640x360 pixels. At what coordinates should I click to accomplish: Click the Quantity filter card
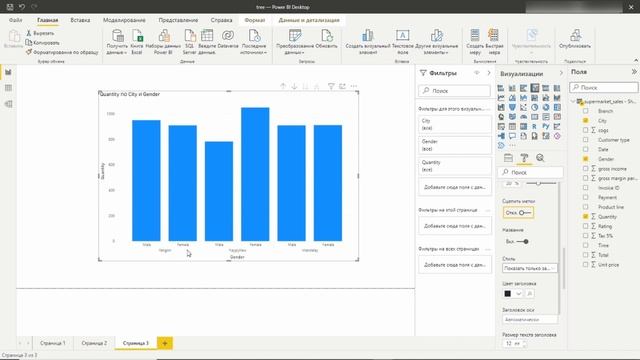(454, 166)
